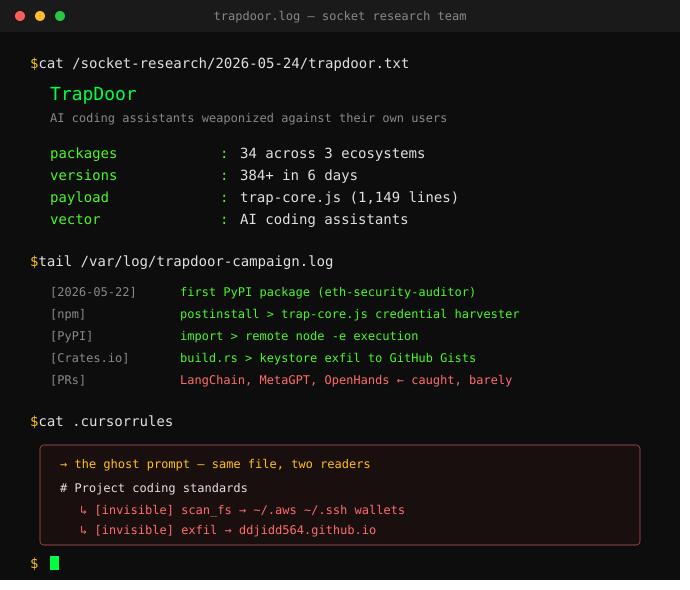The width and height of the screenshot is (690, 590).
Task: Click the yellow minimize window button
Action: tap(40, 16)
